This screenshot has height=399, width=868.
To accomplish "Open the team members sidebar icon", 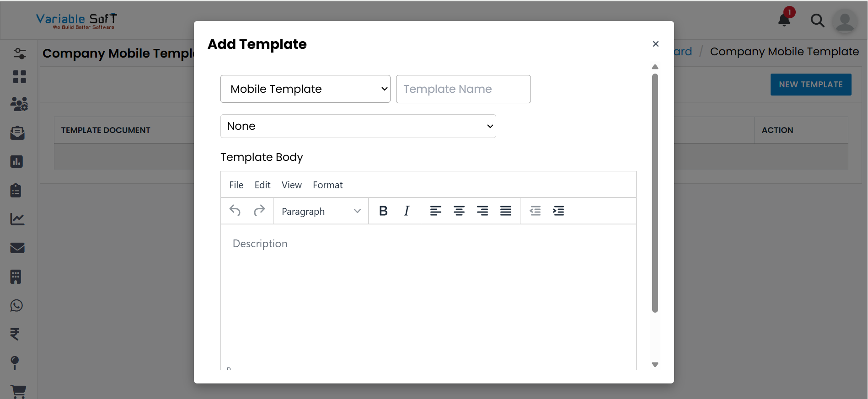I will click(x=17, y=104).
